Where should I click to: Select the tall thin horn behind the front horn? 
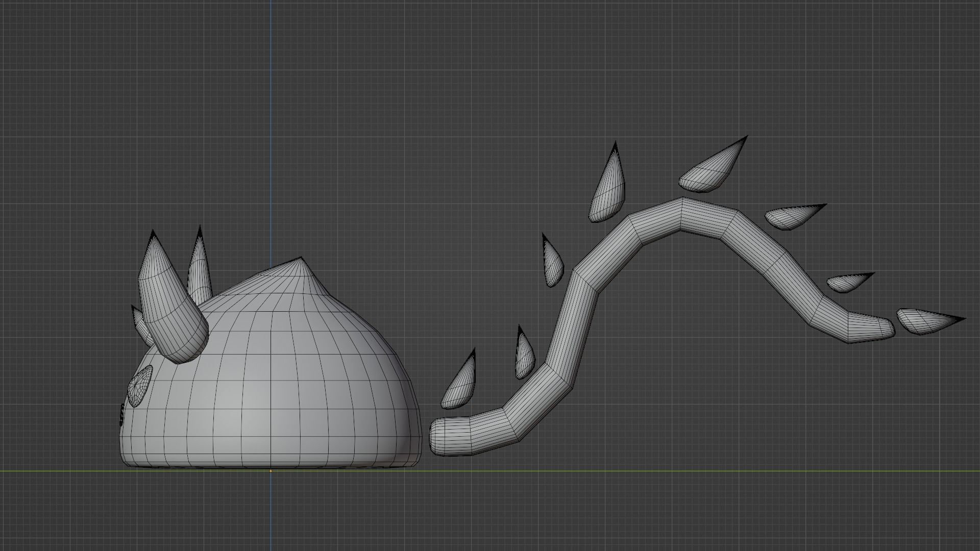coord(200,265)
